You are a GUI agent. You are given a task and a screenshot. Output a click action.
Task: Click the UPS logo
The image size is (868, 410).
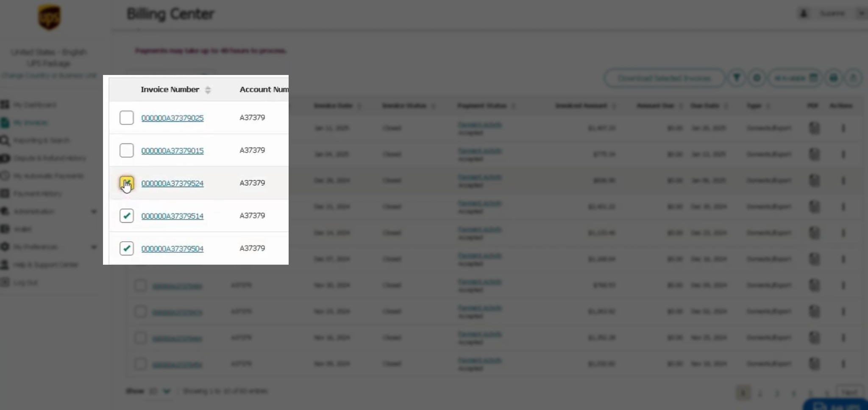point(50,17)
